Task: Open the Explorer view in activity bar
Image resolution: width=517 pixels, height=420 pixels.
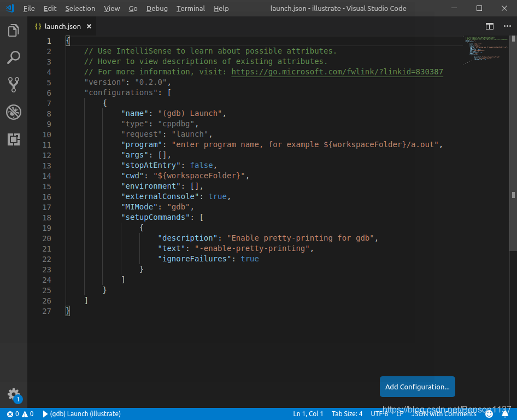Action: click(14, 31)
